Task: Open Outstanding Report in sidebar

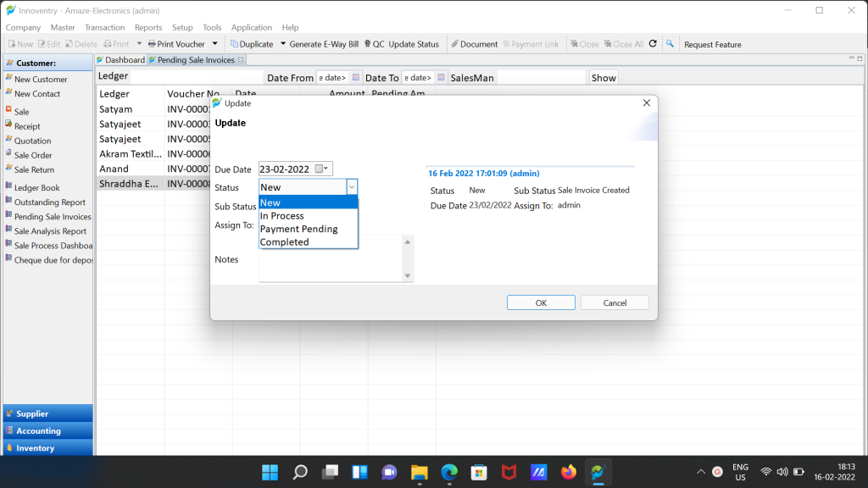Action: [x=49, y=202]
